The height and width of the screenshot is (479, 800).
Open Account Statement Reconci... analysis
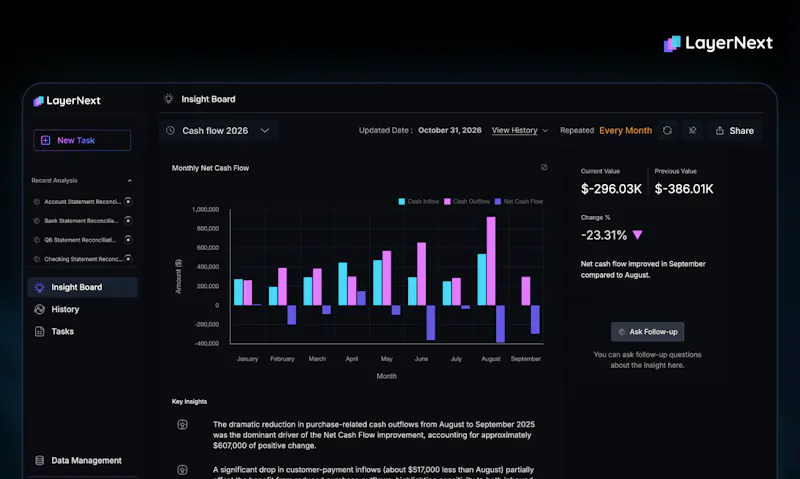(x=82, y=201)
